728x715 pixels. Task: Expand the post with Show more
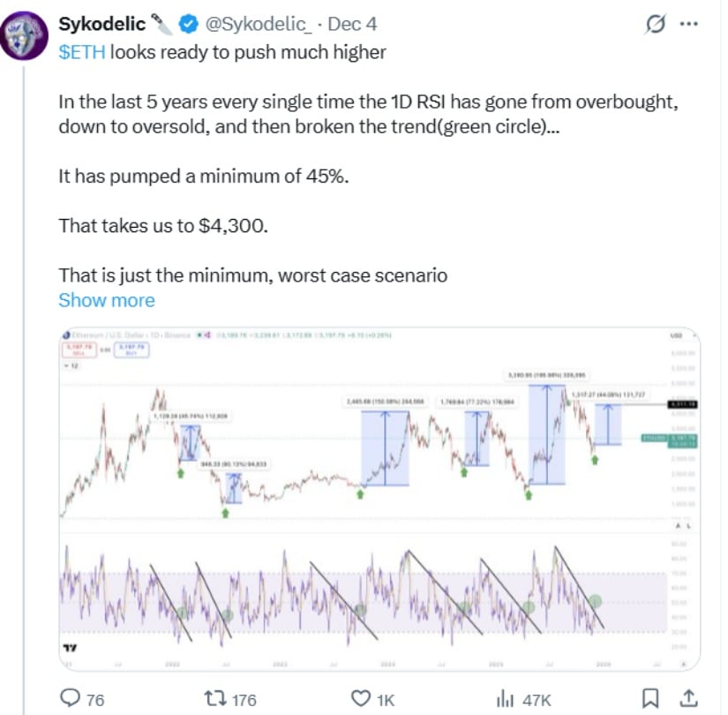coord(105,300)
